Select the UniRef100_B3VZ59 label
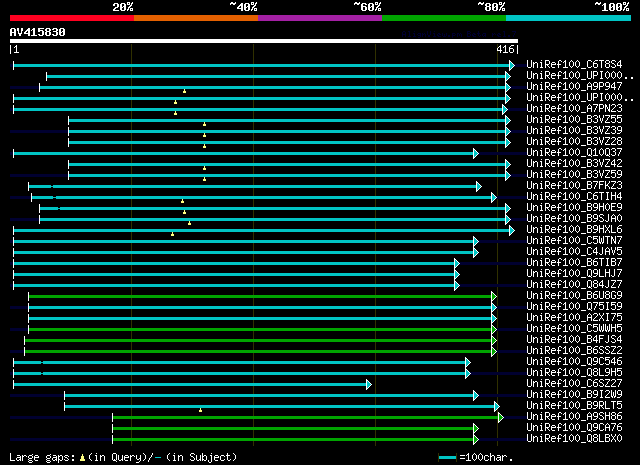This screenshot has height=465, width=640. point(574,175)
